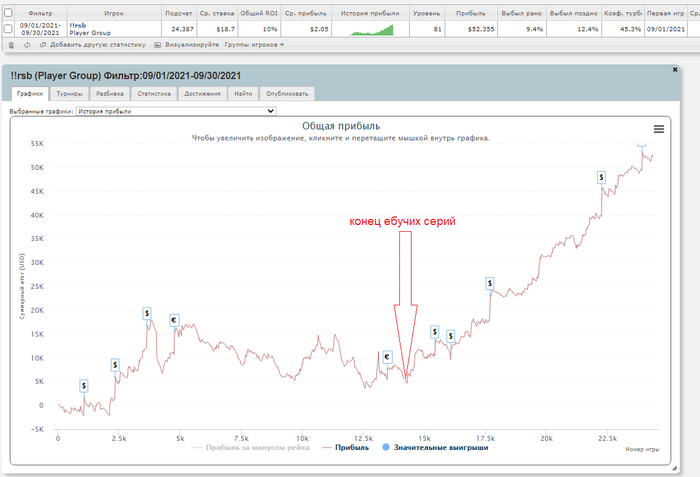Click the 'Визуализируйте' button
This screenshot has width=700, height=477.
click(x=192, y=45)
